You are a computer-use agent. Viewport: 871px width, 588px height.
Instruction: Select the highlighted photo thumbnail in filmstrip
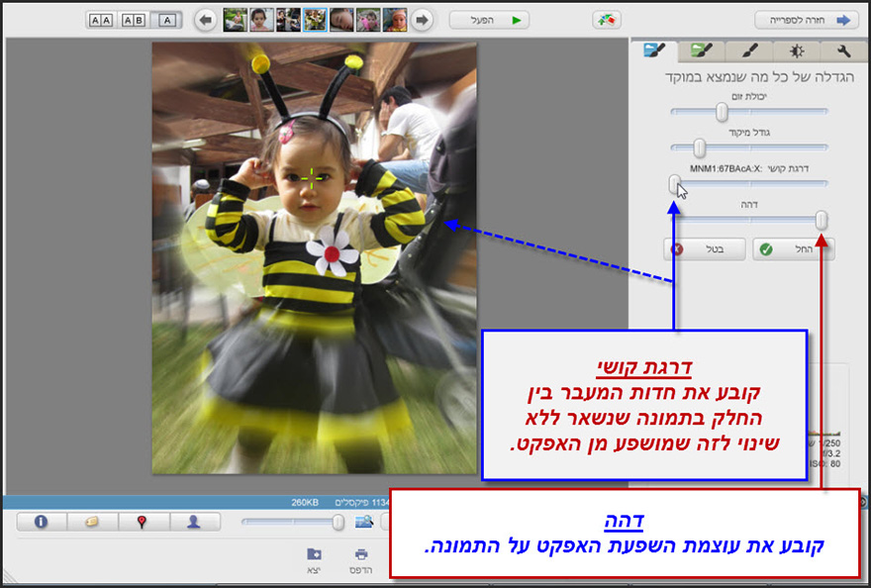(315, 19)
